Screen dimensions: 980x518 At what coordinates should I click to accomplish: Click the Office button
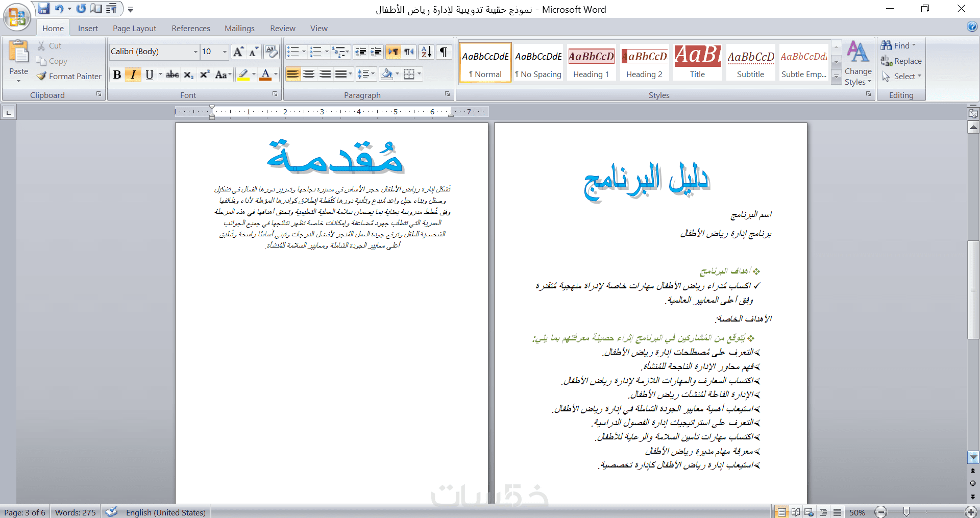(17, 17)
